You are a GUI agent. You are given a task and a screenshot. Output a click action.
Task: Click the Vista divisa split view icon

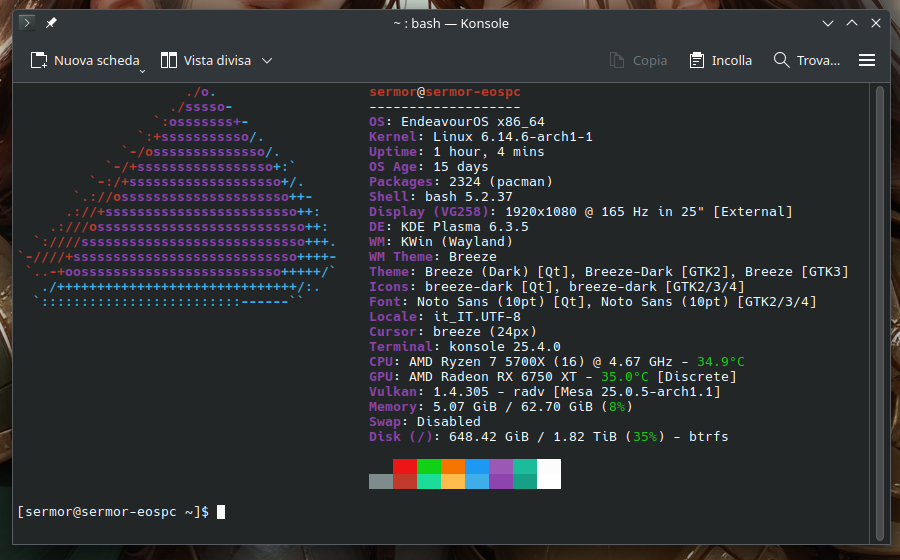(169, 61)
